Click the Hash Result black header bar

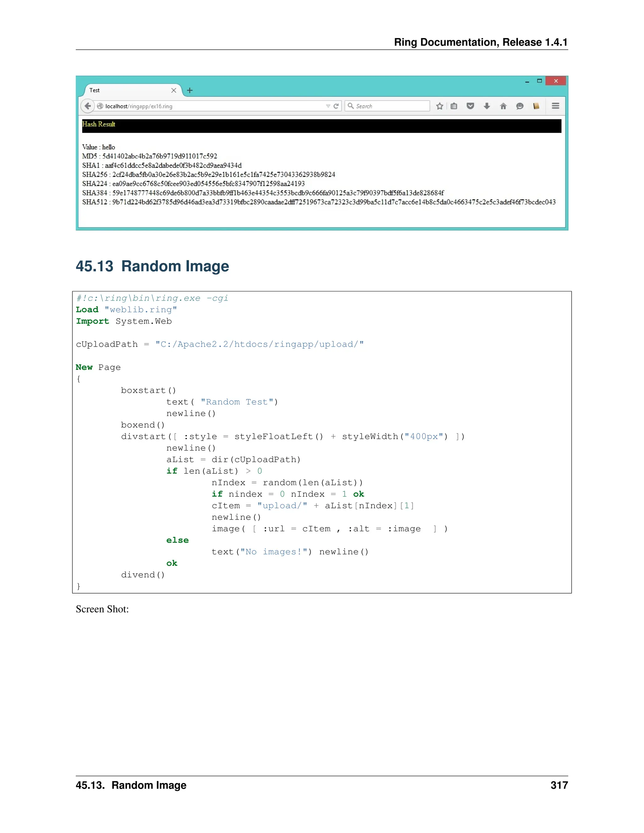(x=321, y=126)
